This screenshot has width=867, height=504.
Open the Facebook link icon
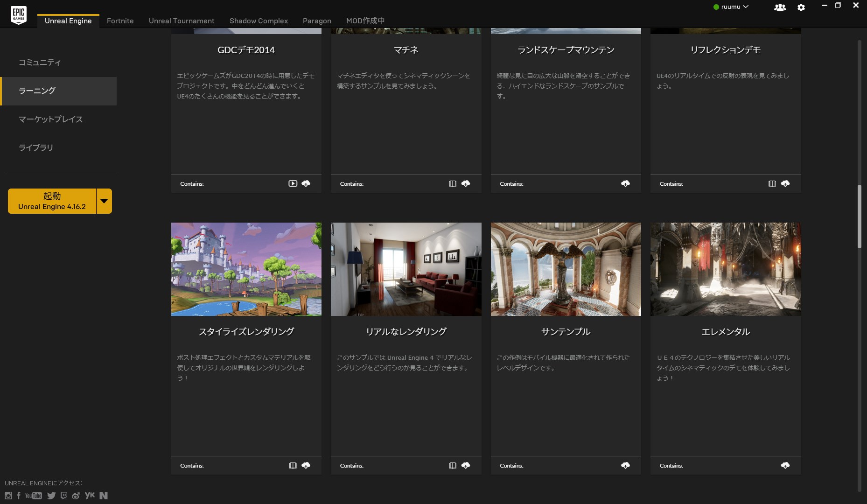pos(19,496)
